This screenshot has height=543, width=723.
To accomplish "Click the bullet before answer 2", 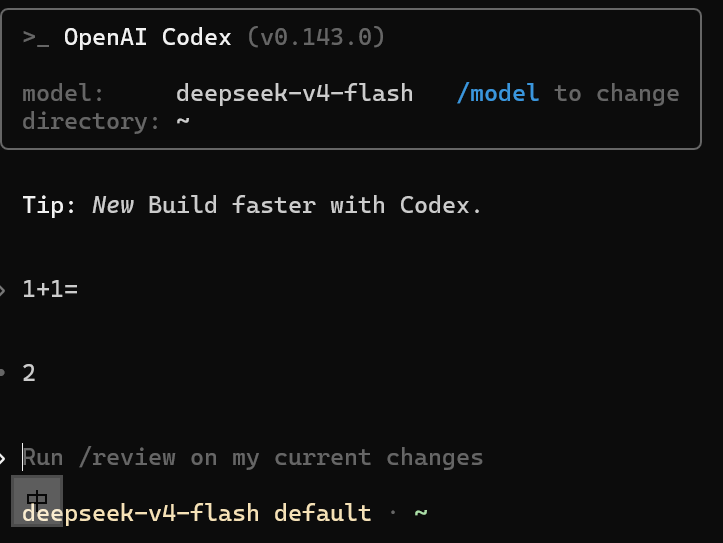I will (x=2, y=372).
